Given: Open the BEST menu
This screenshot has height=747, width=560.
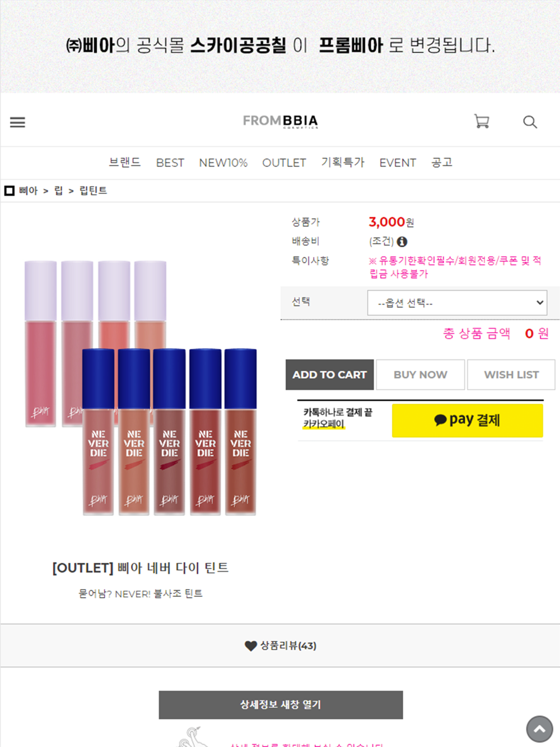Looking at the screenshot, I should 170,163.
